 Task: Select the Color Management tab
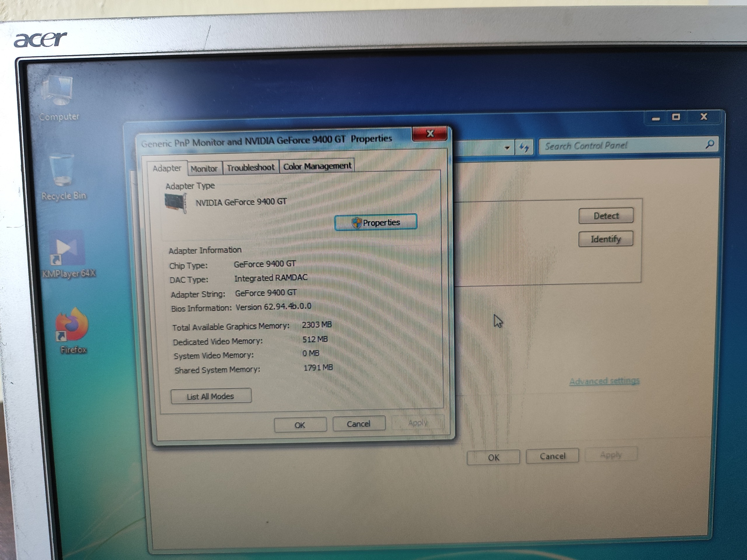317,166
